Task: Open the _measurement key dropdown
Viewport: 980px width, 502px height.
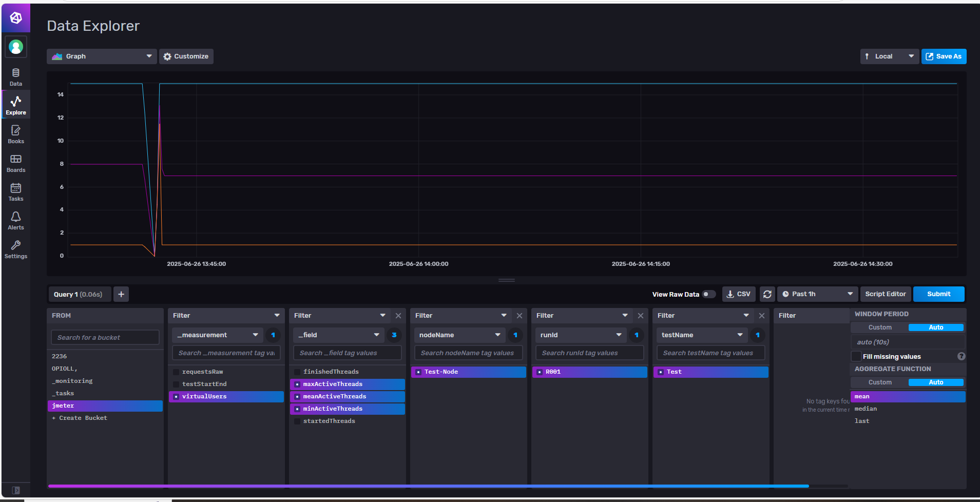Action: tap(218, 335)
